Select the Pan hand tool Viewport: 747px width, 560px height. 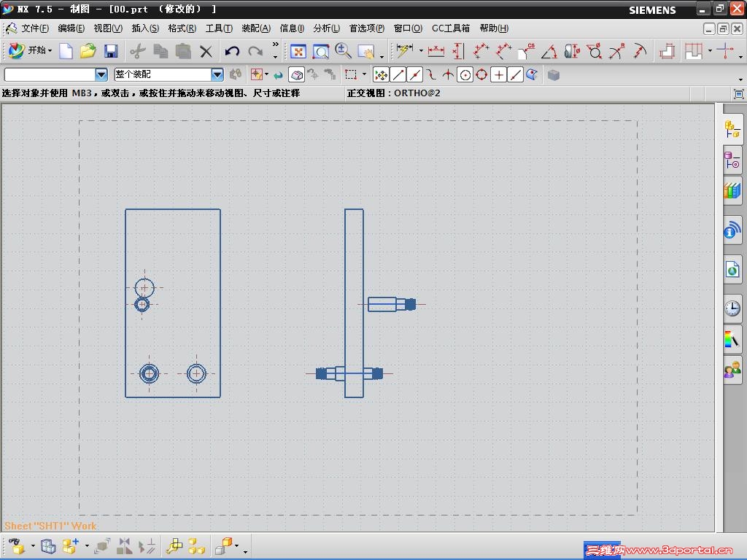[x=366, y=52]
